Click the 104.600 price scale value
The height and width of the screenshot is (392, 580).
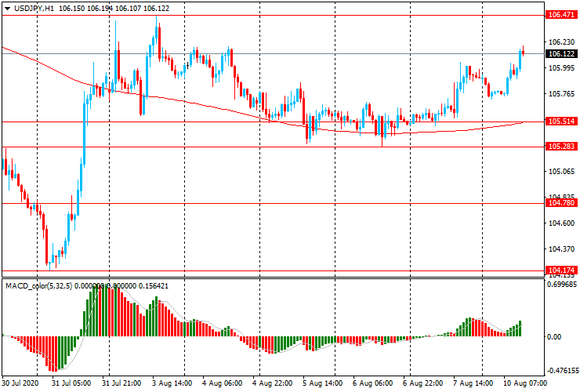click(561, 223)
